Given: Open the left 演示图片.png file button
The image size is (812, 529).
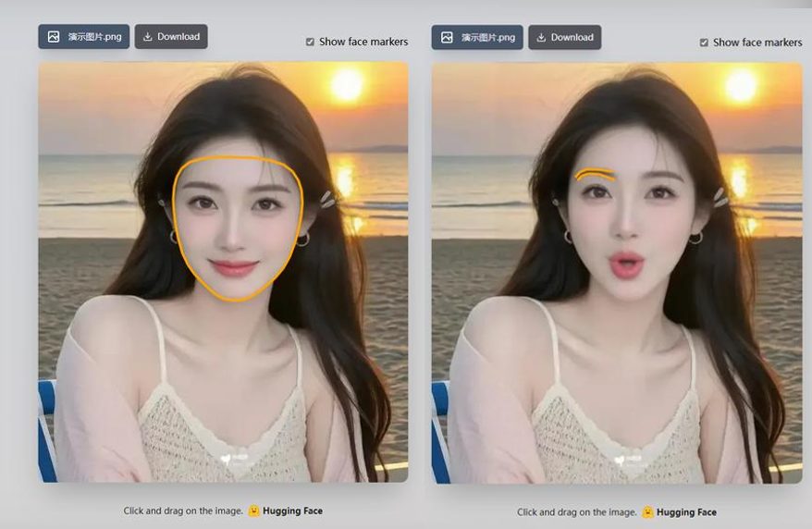Looking at the screenshot, I should click(84, 37).
